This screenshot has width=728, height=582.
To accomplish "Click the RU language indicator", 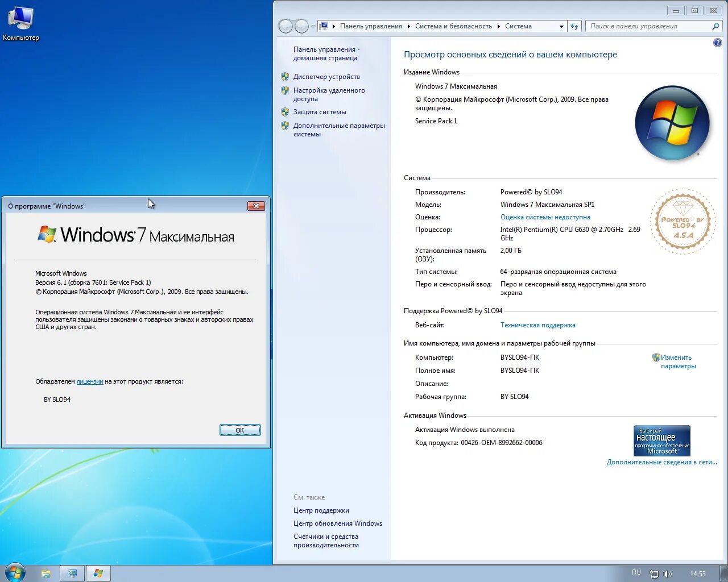I will point(636,572).
